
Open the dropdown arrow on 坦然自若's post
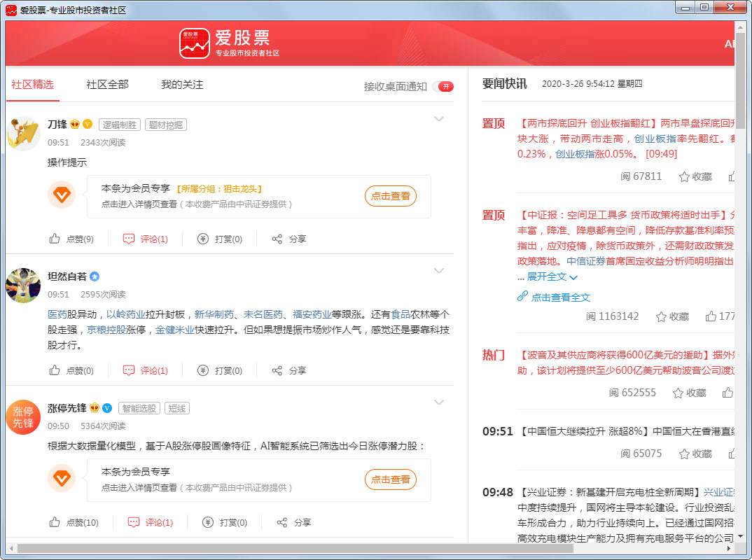(x=439, y=271)
